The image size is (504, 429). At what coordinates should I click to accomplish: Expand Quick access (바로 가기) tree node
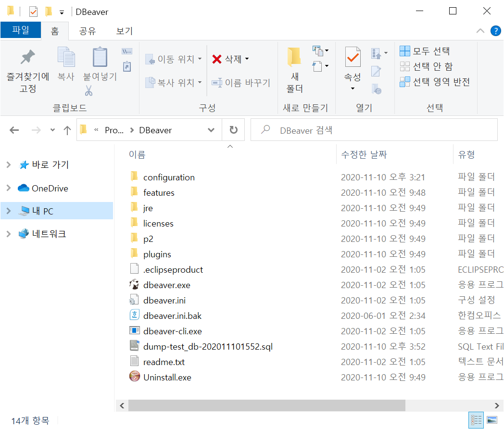coord(9,165)
